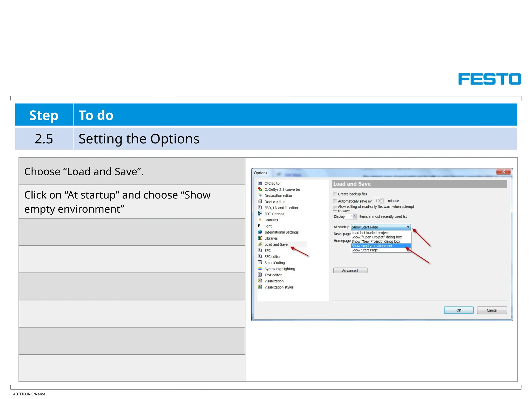Adjust recently used items stepper
Viewport: 532px width, 399px height.
(x=355, y=216)
